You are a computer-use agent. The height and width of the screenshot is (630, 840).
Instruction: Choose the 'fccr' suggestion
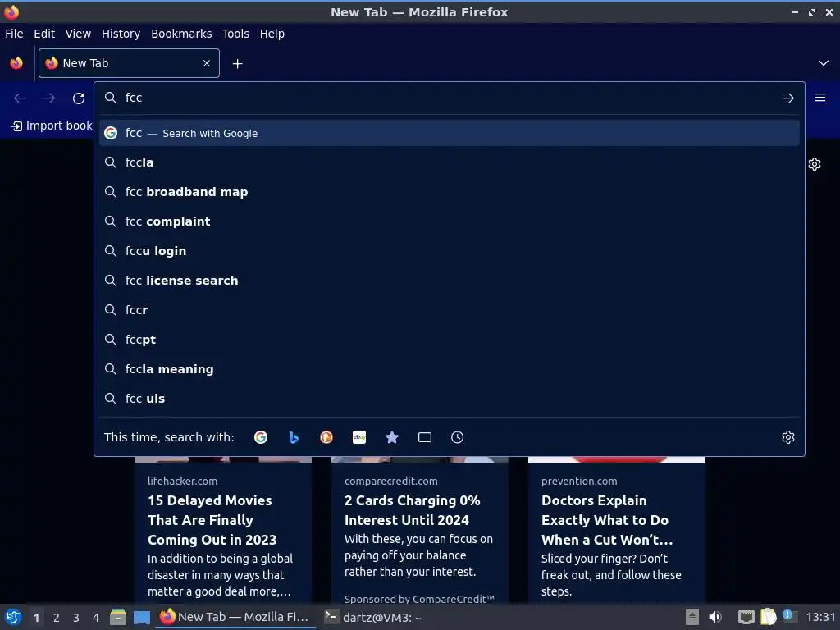coord(449,309)
